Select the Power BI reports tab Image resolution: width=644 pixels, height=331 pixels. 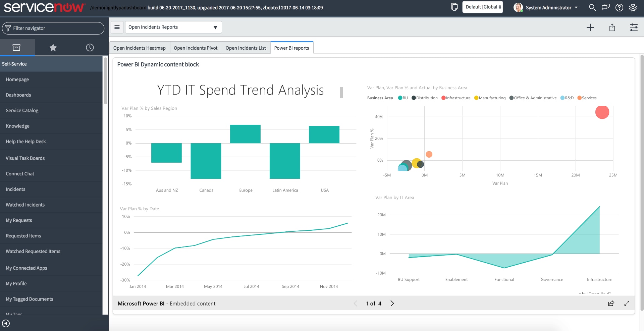292,48
